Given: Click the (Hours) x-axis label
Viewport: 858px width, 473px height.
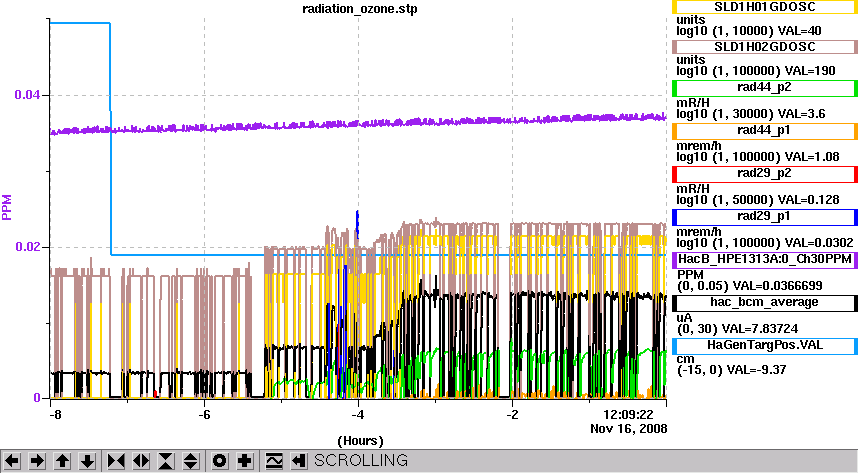Looking at the screenshot, I should [360, 441].
